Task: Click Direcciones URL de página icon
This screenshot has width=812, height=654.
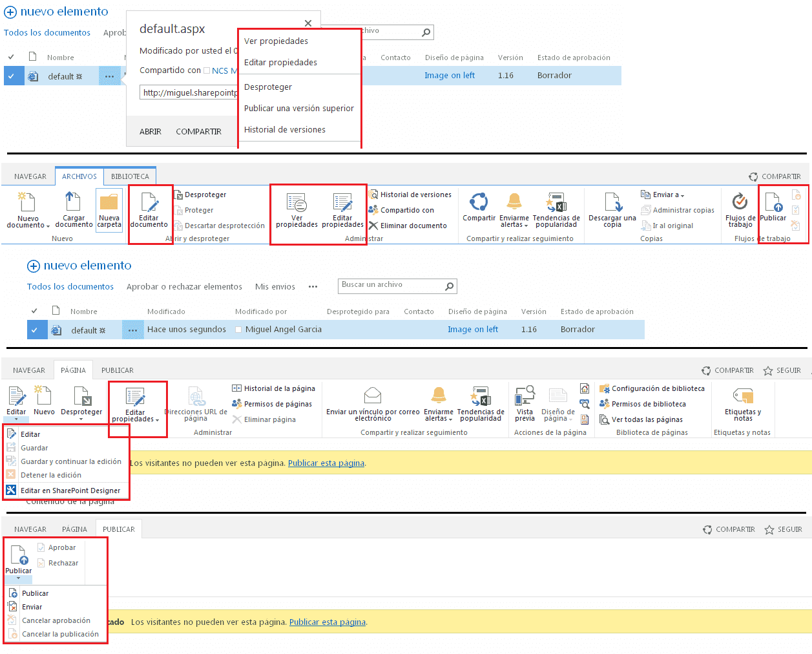Action: (196, 396)
